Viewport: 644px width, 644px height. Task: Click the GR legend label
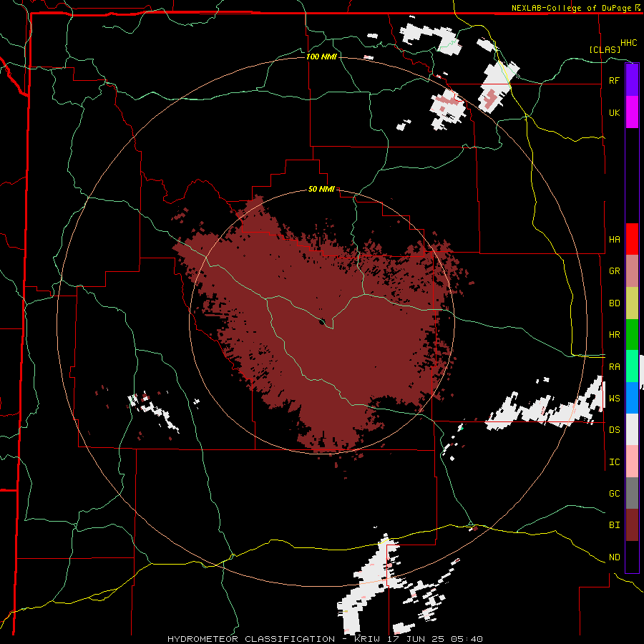tap(614, 271)
